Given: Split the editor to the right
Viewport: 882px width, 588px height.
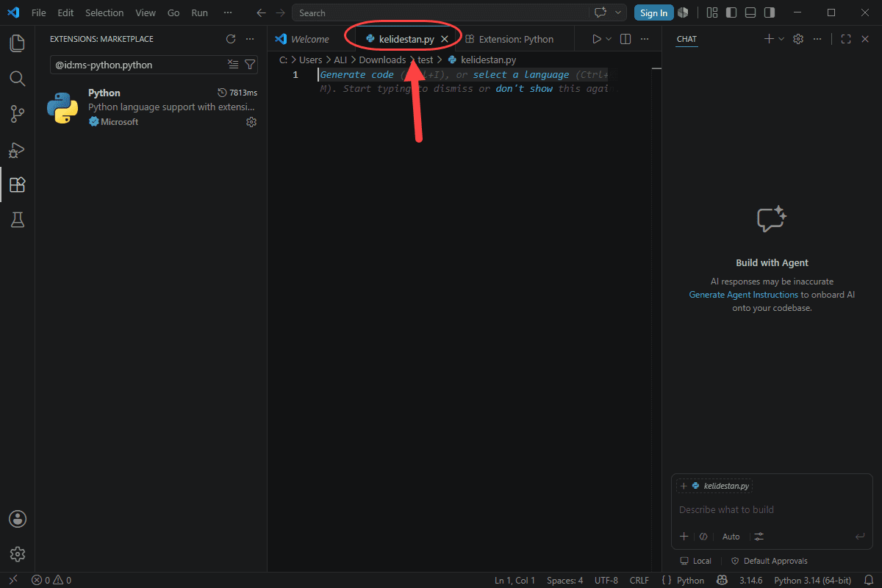Looking at the screenshot, I should pos(625,39).
